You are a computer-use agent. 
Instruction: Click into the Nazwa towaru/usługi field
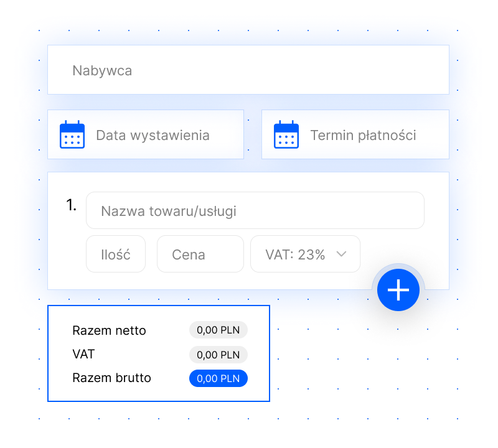click(255, 210)
